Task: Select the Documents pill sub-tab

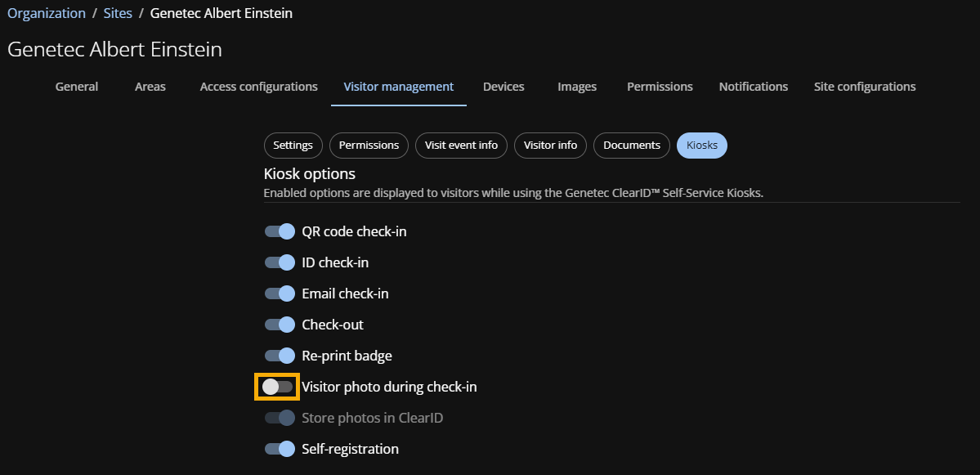Action: pos(632,146)
